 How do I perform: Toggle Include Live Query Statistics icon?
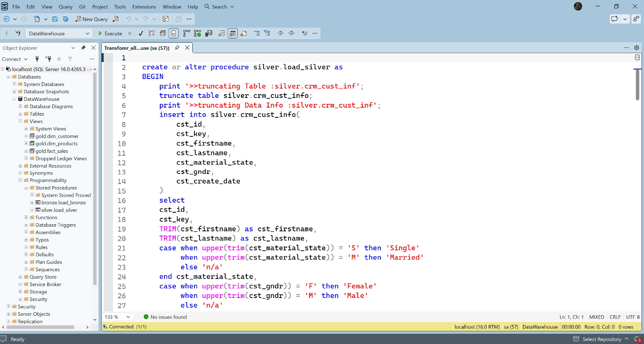[x=197, y=33]
